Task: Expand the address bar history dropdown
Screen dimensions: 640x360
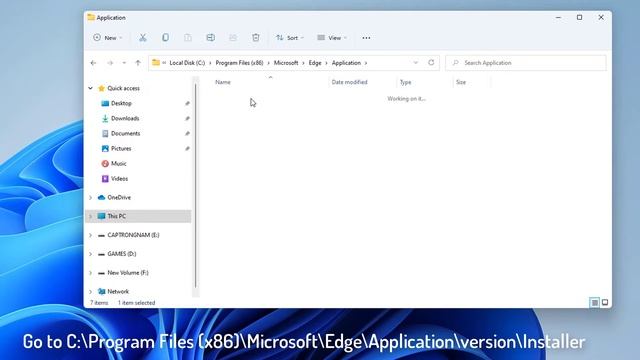Action: pyautogui.click(x=416, y=63)
